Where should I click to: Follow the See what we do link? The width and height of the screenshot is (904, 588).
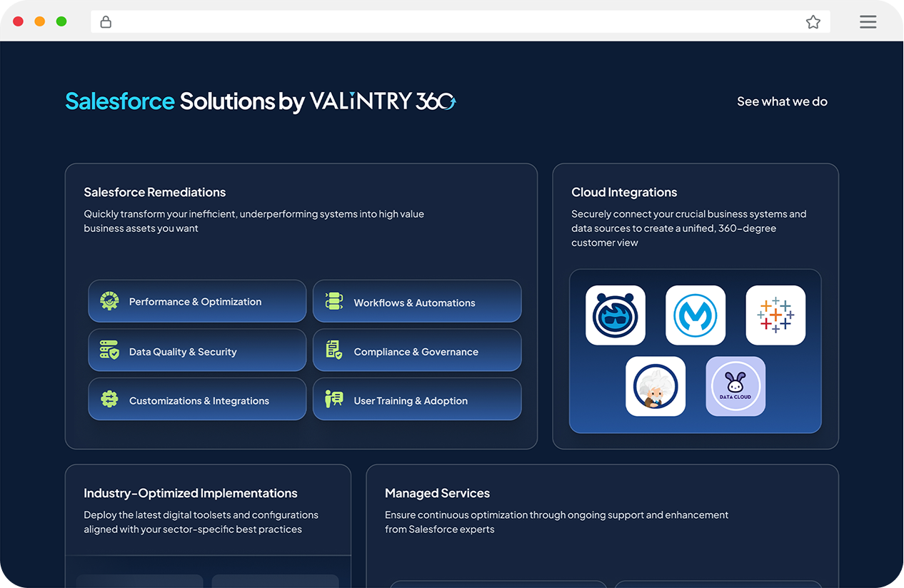(x=782, y=101)
